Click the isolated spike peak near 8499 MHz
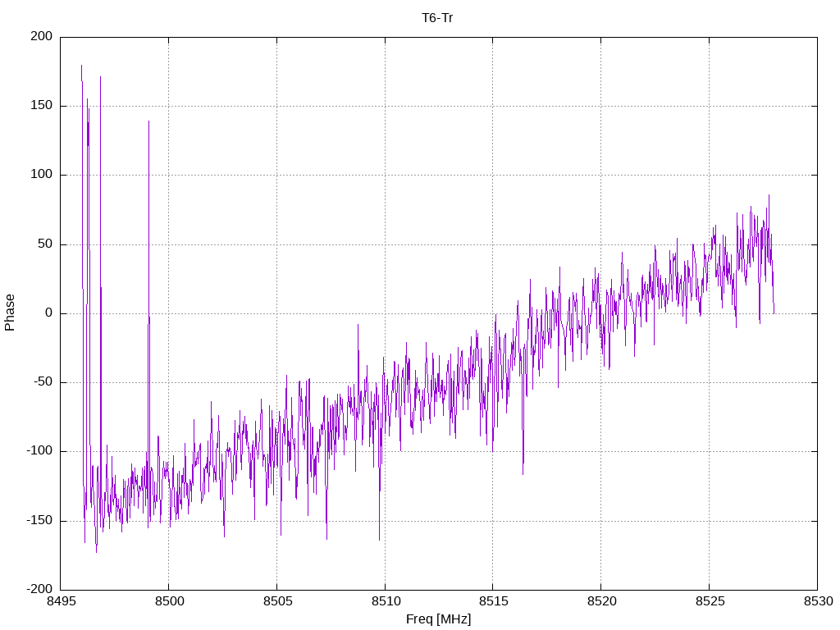The width and height of the screenshot is (840, 630). (x=148, y=122)
